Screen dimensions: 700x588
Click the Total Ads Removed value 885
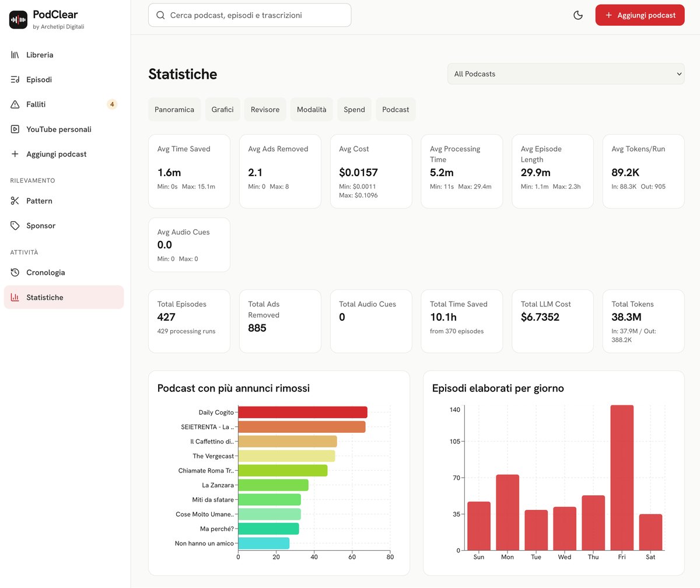pyautogui.click(x=257, y=328)
